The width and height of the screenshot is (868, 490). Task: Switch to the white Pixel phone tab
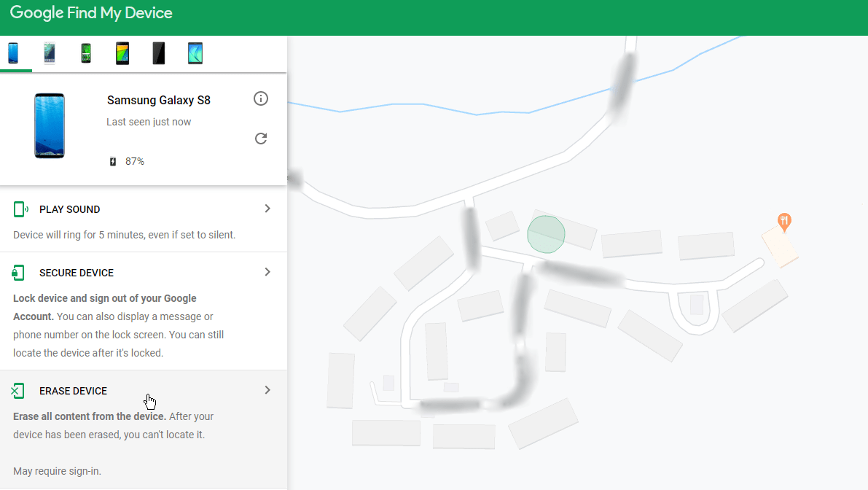click(49, 52)
